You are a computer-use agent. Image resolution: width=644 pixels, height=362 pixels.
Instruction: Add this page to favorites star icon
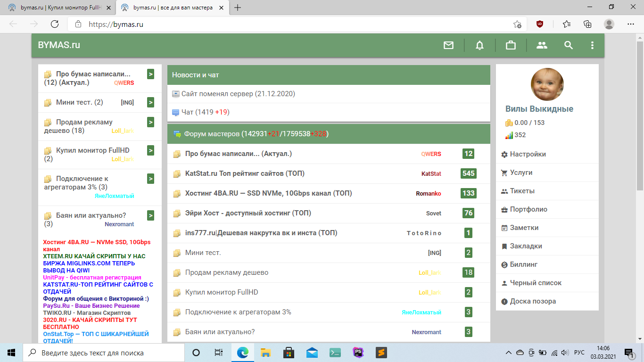pyautogui.click(x=517, y=24)
